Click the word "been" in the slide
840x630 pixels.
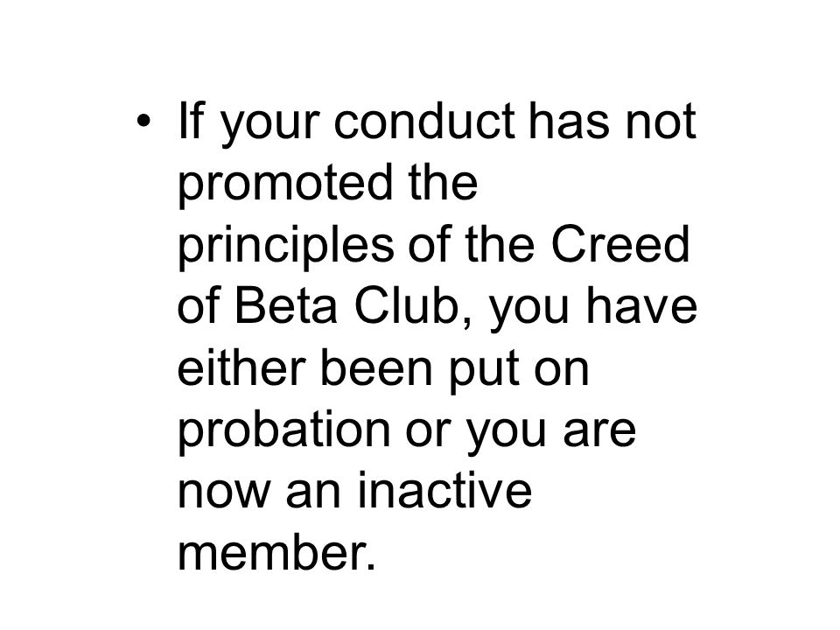[376, 368]
